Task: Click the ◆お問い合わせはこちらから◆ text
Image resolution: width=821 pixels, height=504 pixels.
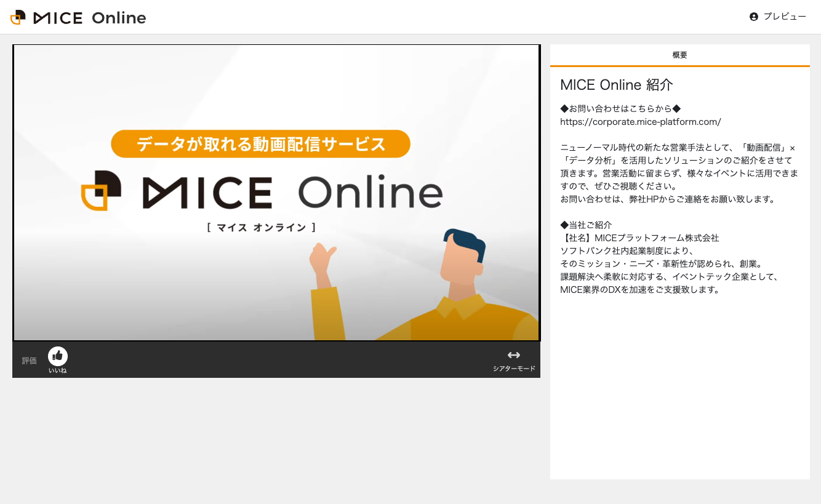Action: coord(620,108)
